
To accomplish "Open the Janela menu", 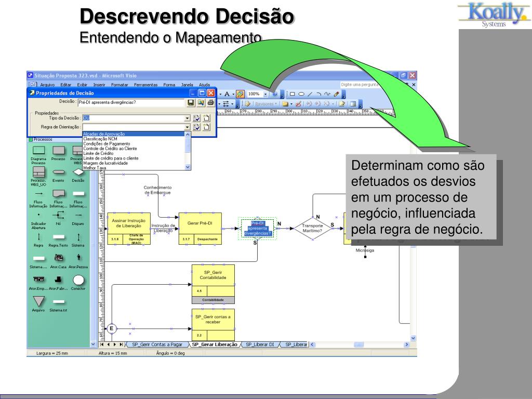I will tap(187, 85).
